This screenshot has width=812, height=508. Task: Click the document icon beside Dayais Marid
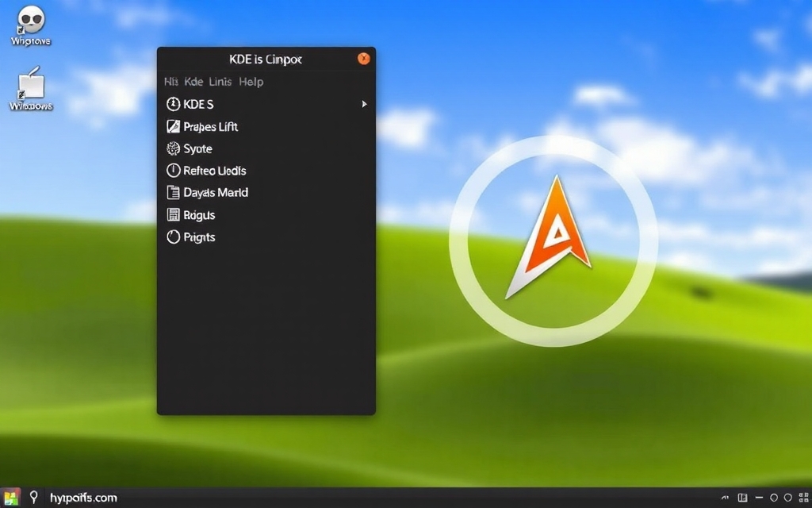[173, 193]
